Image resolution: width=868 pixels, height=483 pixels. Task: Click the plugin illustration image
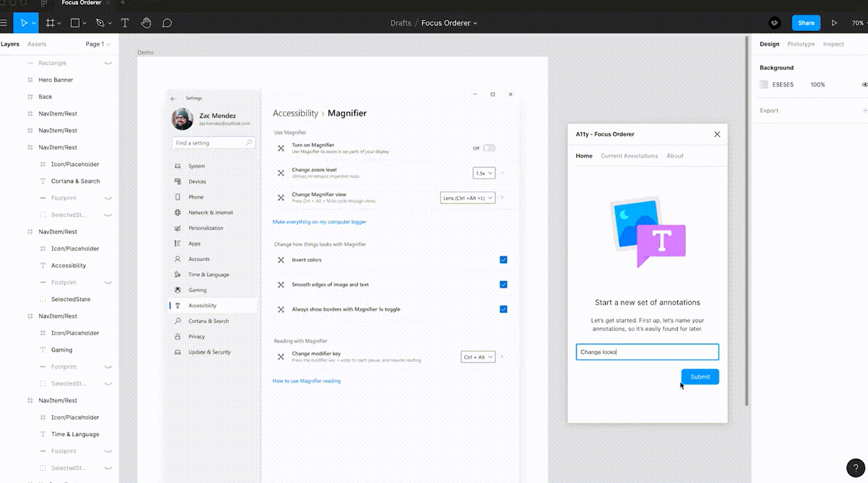click(648, 231)
